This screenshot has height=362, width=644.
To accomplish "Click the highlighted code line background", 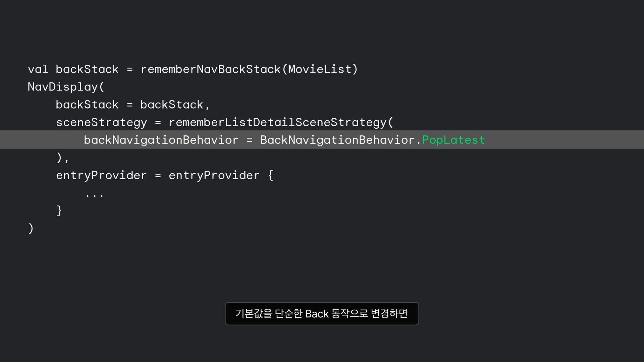I will [322, 139].
